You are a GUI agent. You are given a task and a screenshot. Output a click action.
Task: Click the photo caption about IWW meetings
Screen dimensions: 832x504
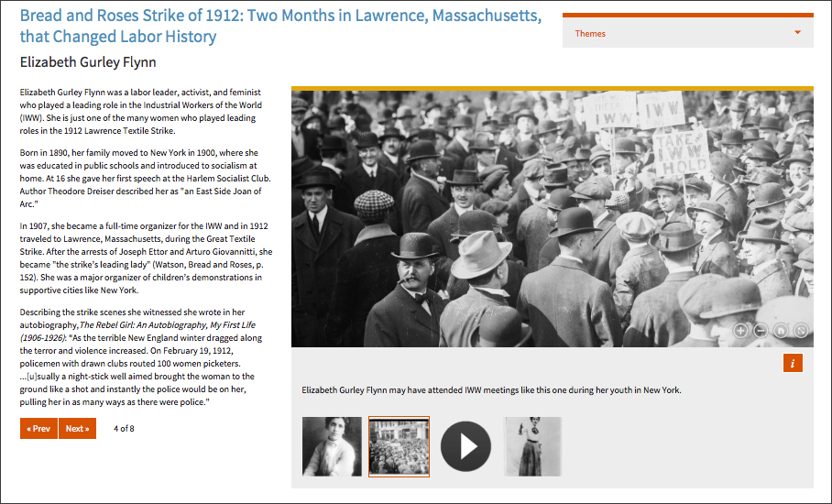coord(491,390)
